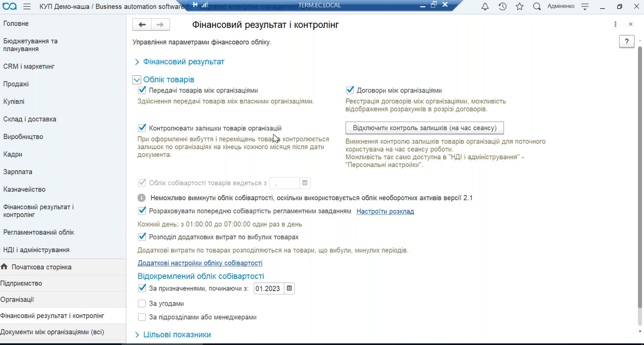Click the Адміненко user name
This screenshot has width=644, height=345.
[561, 6]
